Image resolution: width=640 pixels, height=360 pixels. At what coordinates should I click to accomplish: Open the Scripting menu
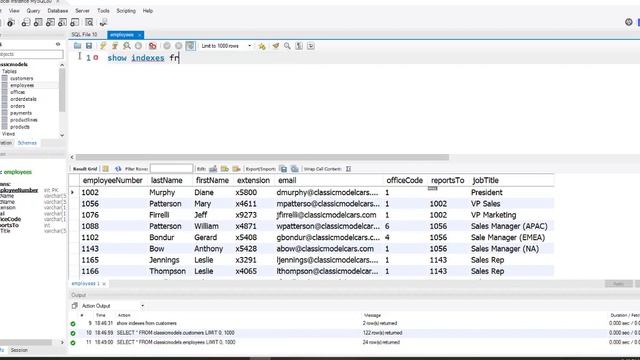point(126,11)
